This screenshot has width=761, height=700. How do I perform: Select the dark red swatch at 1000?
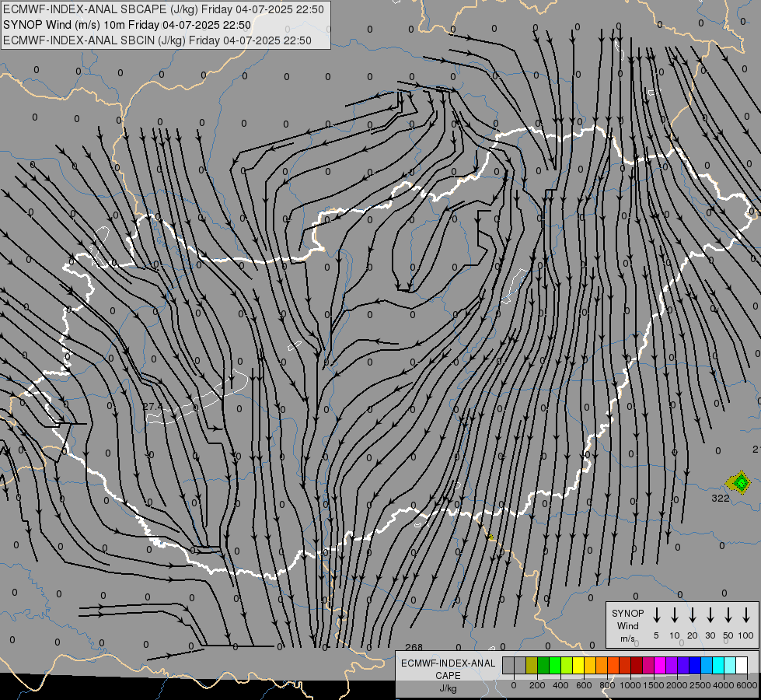[637, 666]
